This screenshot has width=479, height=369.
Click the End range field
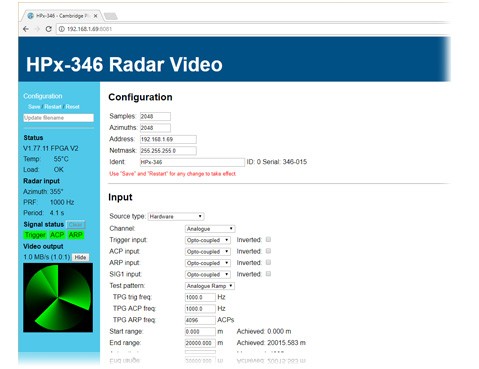coord(200,343)
